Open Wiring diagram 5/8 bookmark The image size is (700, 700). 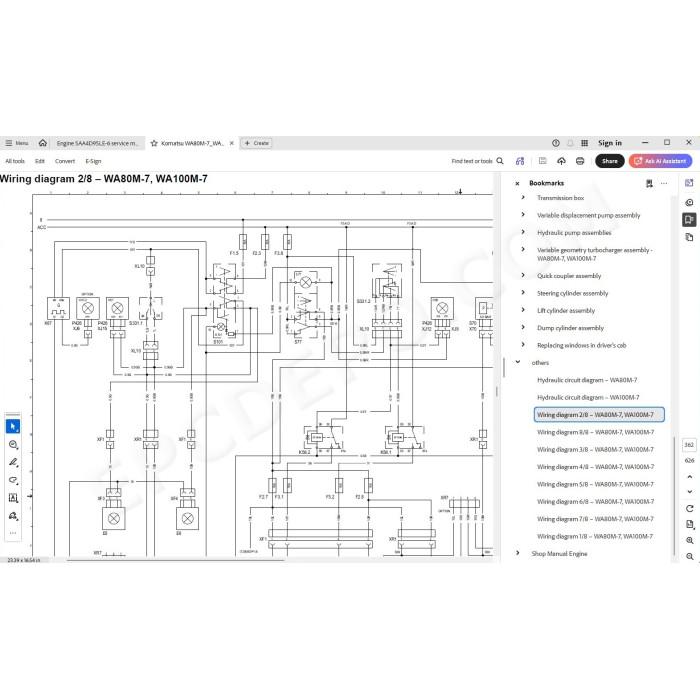pos(595,484)
